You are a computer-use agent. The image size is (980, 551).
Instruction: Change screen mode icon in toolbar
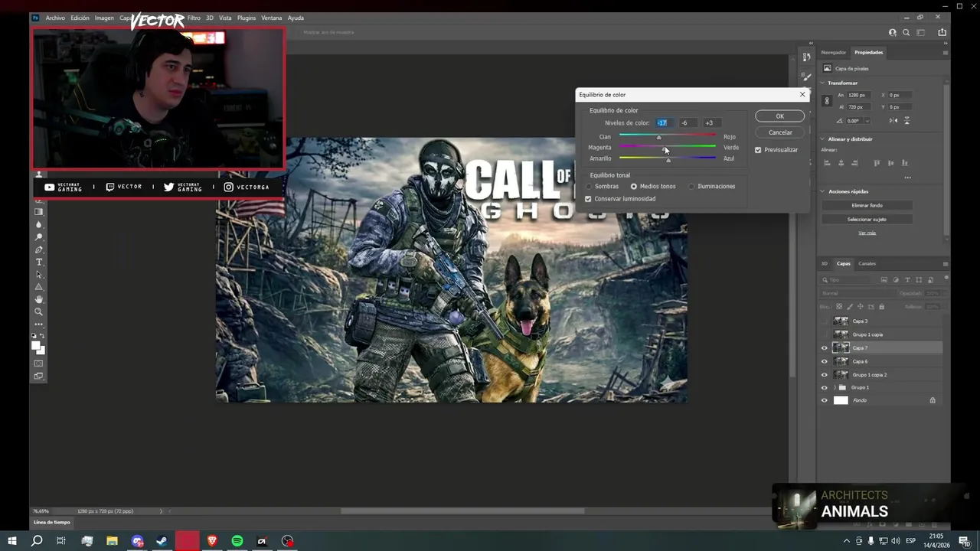[x=39, y=376]
